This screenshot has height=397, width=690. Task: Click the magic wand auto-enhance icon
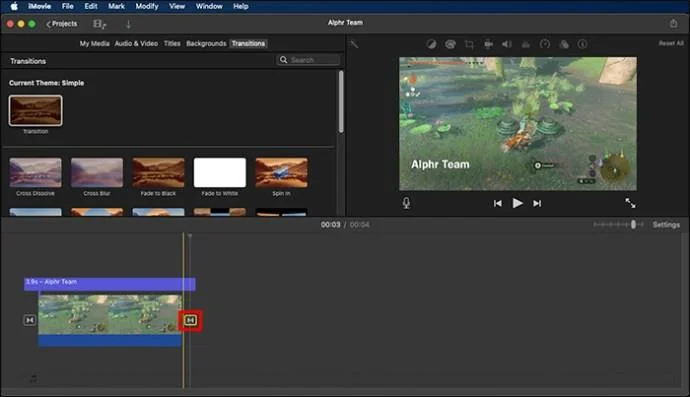pyautogui.click(x=354, y=44)
